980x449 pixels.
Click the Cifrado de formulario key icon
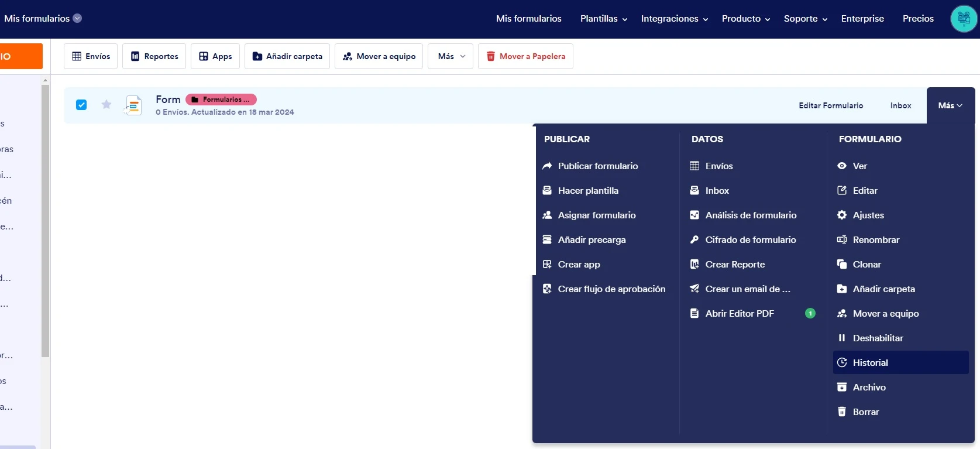pyautogui.click(x=694, y=239)
